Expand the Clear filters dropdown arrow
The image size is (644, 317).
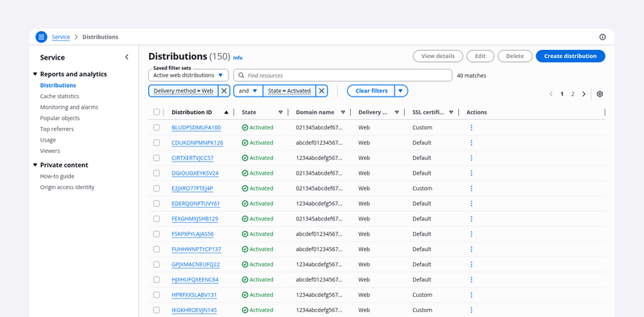[401, 91]
